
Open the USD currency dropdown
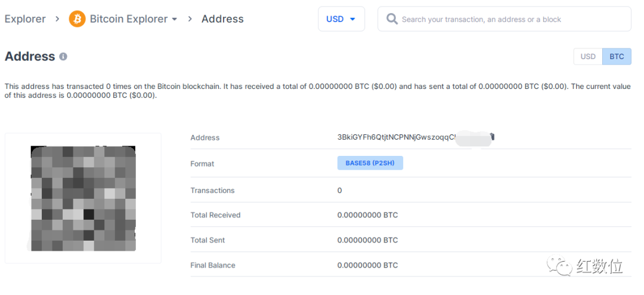[x=341, y=19]
